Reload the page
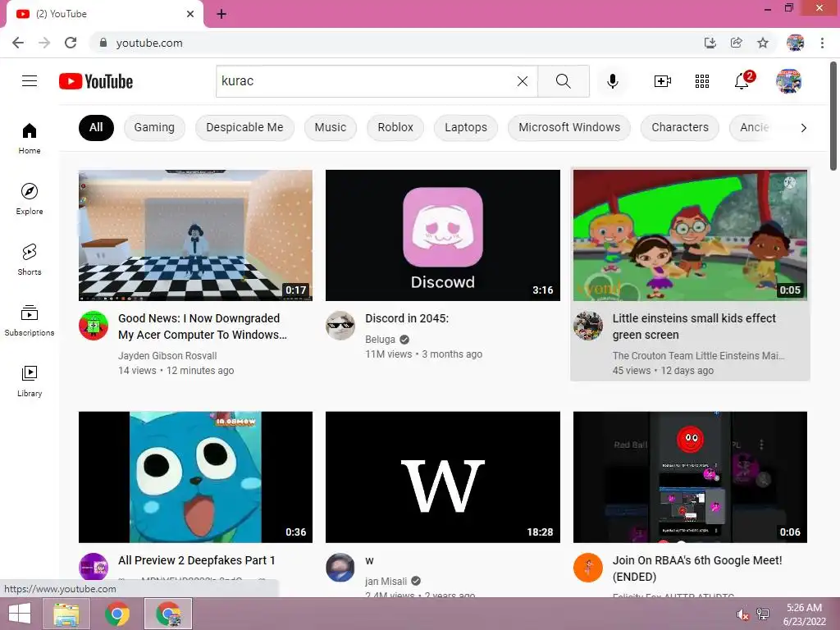The width and height of the screenshot is (840, 630). 71,43
